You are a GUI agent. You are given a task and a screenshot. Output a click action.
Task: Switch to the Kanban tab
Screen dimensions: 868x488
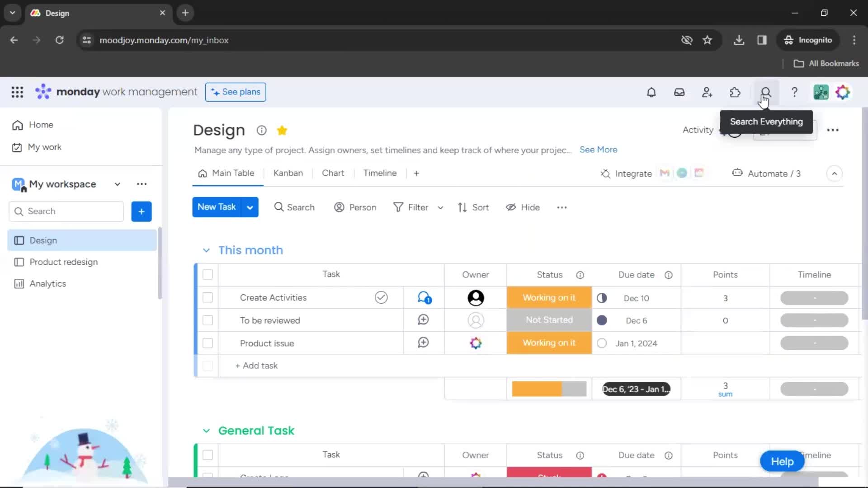coord(288,173)
